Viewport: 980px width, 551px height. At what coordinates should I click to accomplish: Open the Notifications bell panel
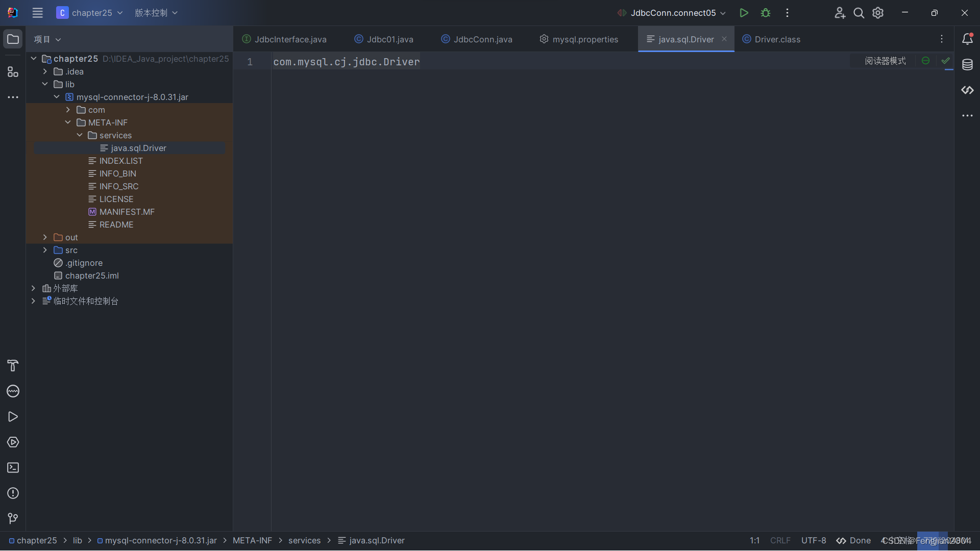967,39
